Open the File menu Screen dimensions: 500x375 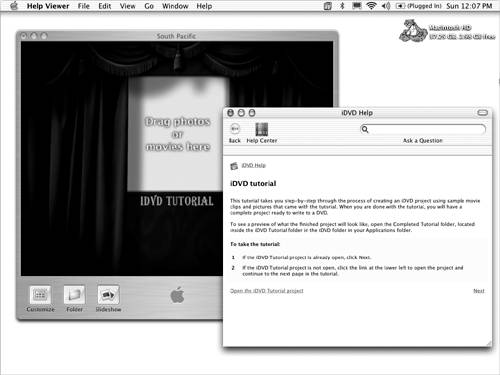(84, 6)
